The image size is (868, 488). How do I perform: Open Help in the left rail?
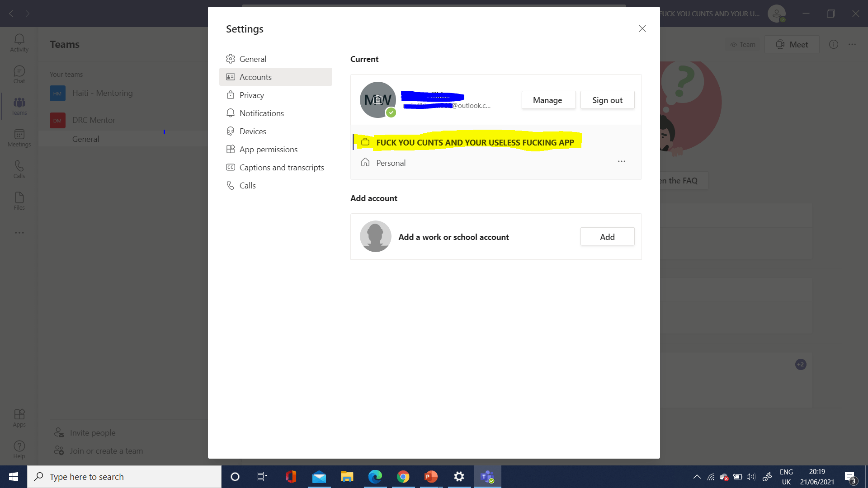coord(19,450)
